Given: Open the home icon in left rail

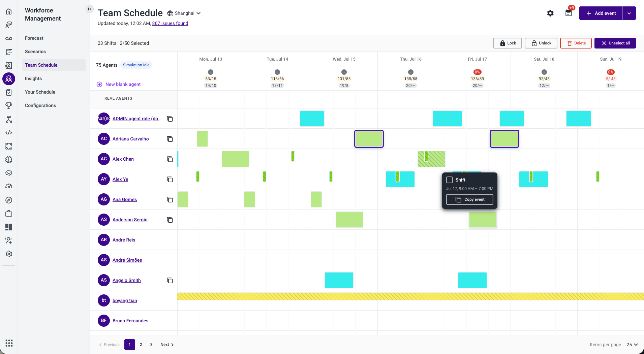Looking at the screenshot, I should [9, 11].
